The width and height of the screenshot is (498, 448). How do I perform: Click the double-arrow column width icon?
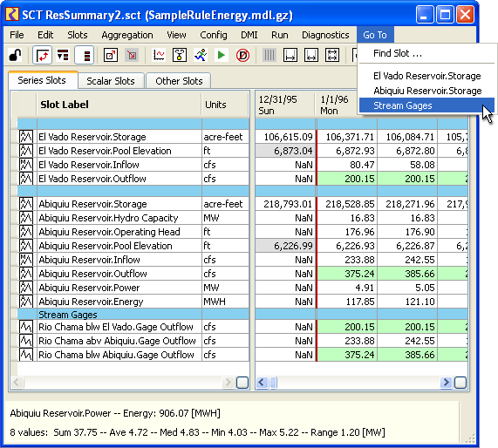point(311,56)
